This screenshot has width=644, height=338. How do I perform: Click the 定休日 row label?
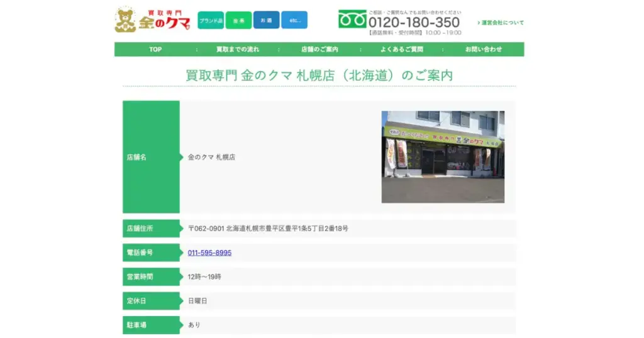[151, 301]
